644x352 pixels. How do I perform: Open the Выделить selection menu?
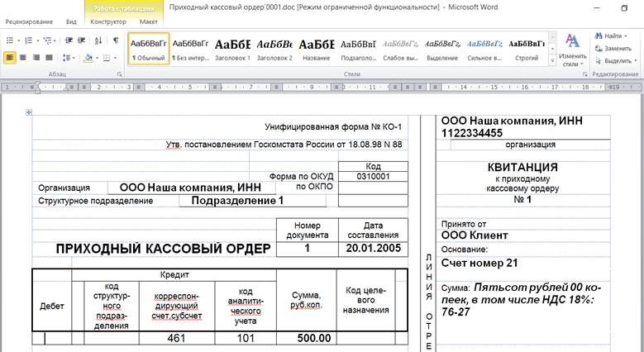[616, 61]
